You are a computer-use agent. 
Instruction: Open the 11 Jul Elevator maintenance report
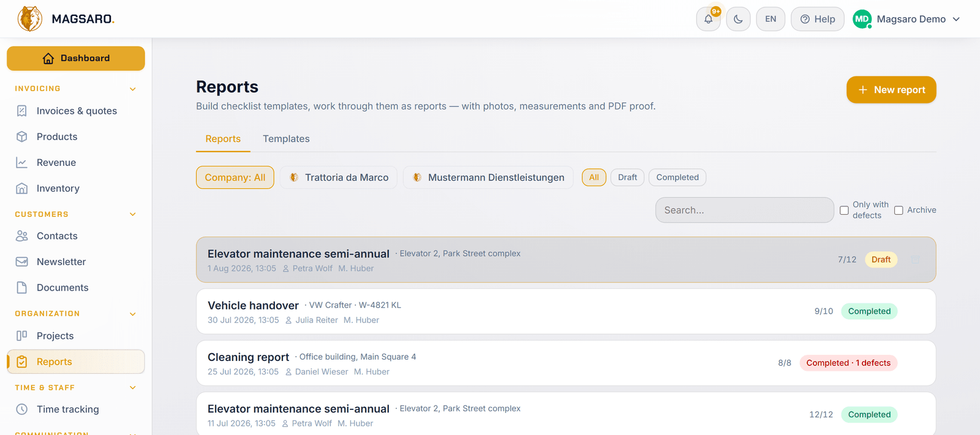566,414
